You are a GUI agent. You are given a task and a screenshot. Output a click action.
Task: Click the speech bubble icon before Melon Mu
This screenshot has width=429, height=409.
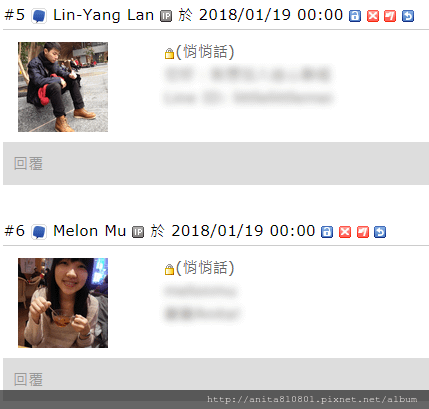tap(39, 232)
